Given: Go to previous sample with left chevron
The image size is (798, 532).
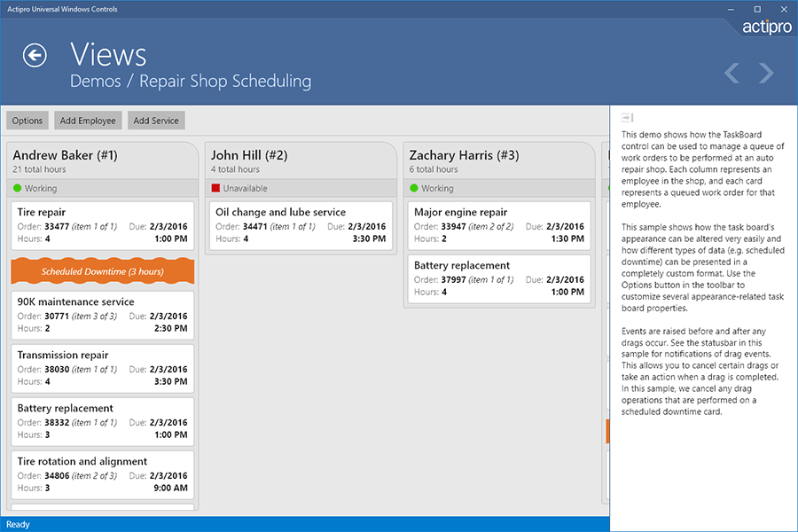Looking at the screenshot, I should tap(731, 73).
